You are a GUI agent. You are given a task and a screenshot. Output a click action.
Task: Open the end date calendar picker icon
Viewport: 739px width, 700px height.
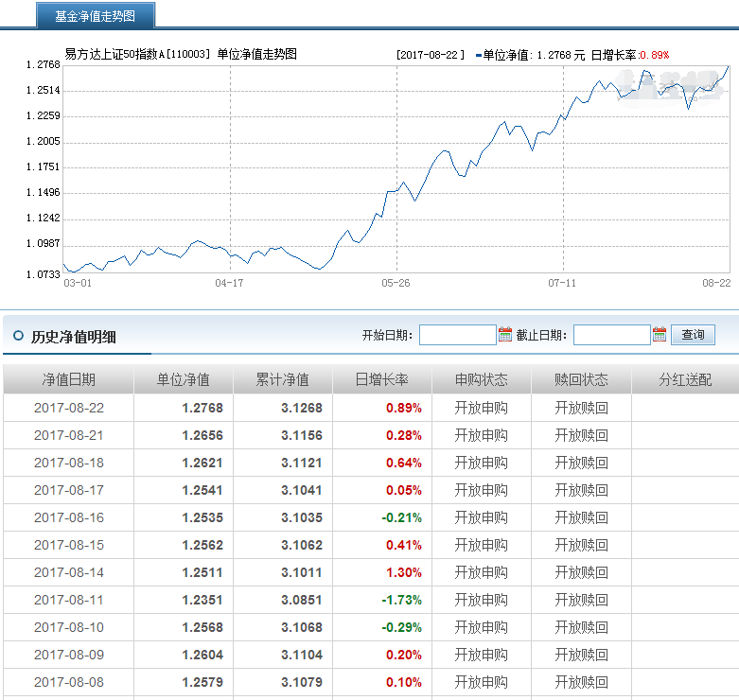(660, 335)
